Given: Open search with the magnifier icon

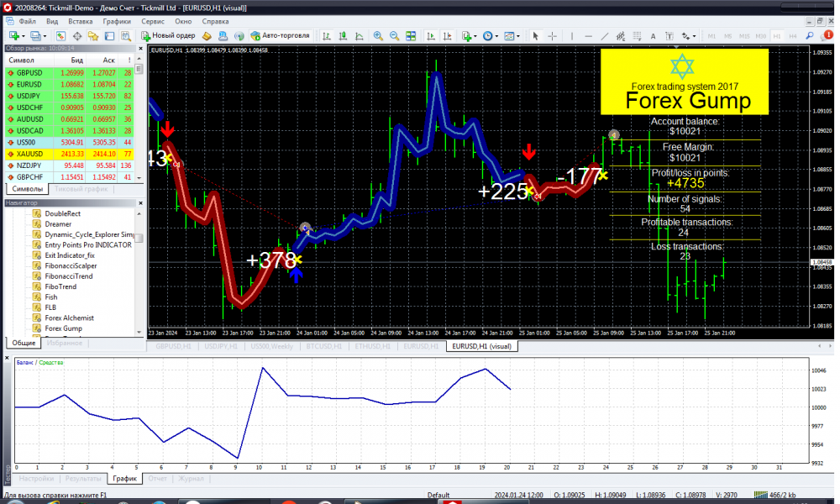Looking at the screenshot, I should tap(810, 36).
